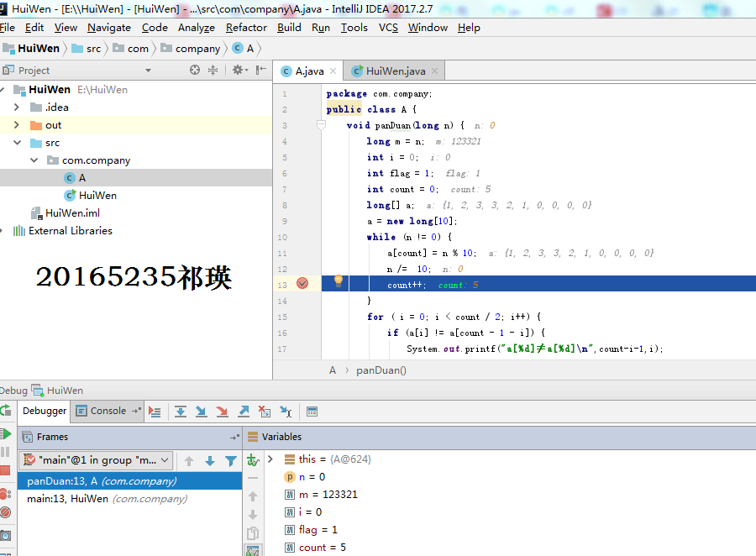Click the restore layout icon beside Frames header

[234, 437]
